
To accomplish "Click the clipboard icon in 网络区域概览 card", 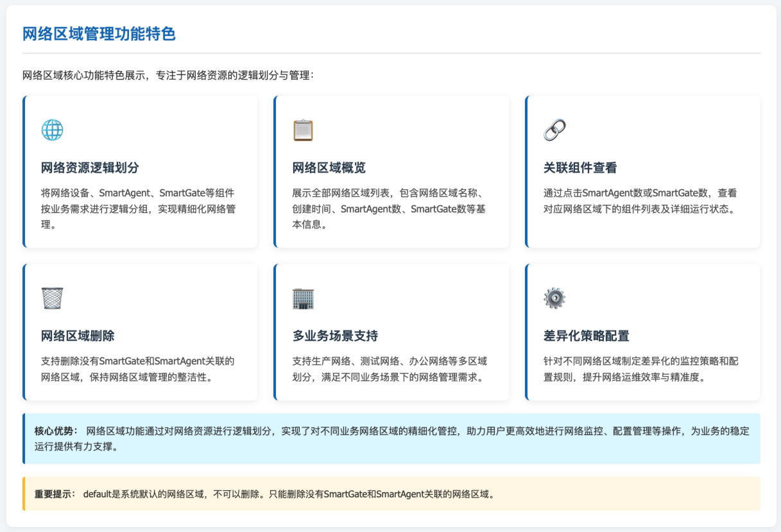I will coord(303,130).
